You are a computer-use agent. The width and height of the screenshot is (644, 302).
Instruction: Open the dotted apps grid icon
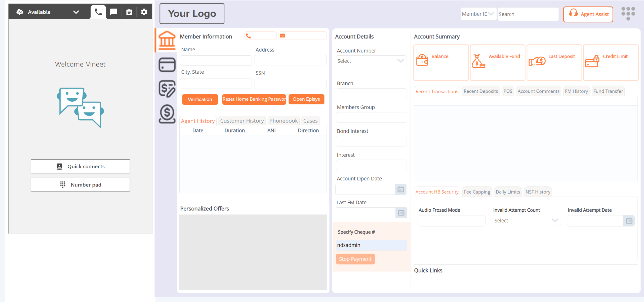(x=628, y=13)
